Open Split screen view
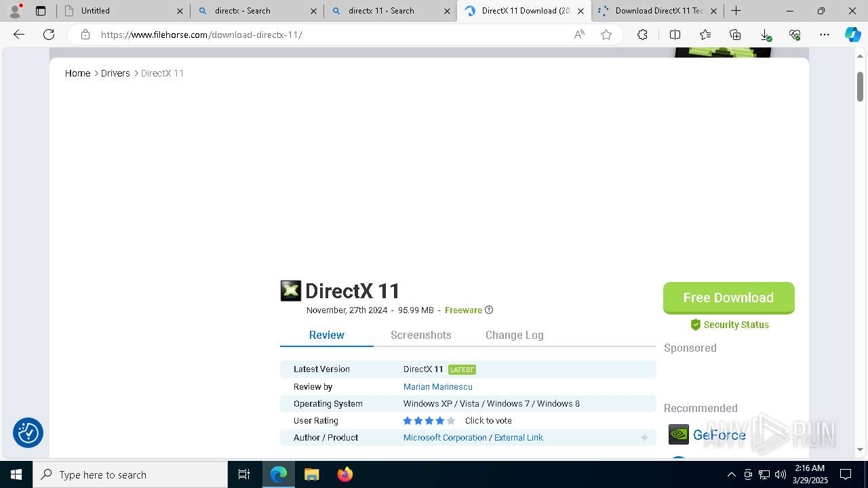 pyautogui.click(x=675, y=35)
